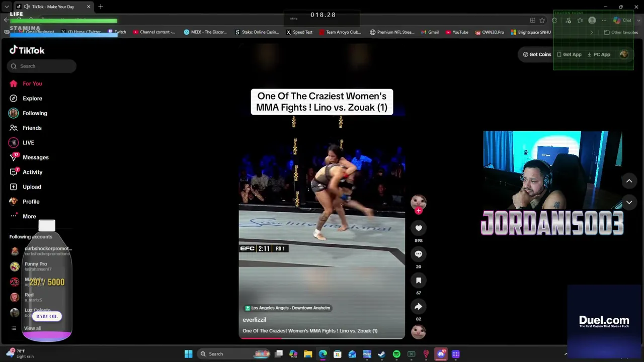Image resolution: width=644 pixels, height=362 pixels.
Task: Open the Friends page
Action: click(26, 128)
